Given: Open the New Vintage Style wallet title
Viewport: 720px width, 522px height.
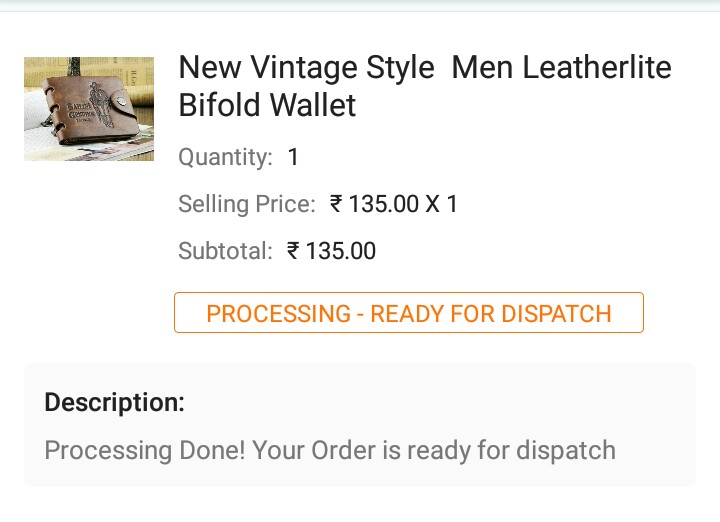Looking at the screenshot, I should pyautogui.click(x=424, y=86).
